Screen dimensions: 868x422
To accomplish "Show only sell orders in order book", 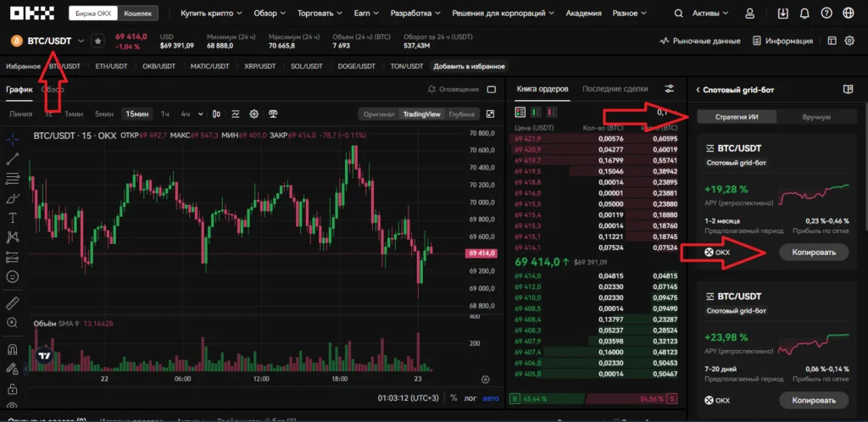I will [x=551, y=111].
